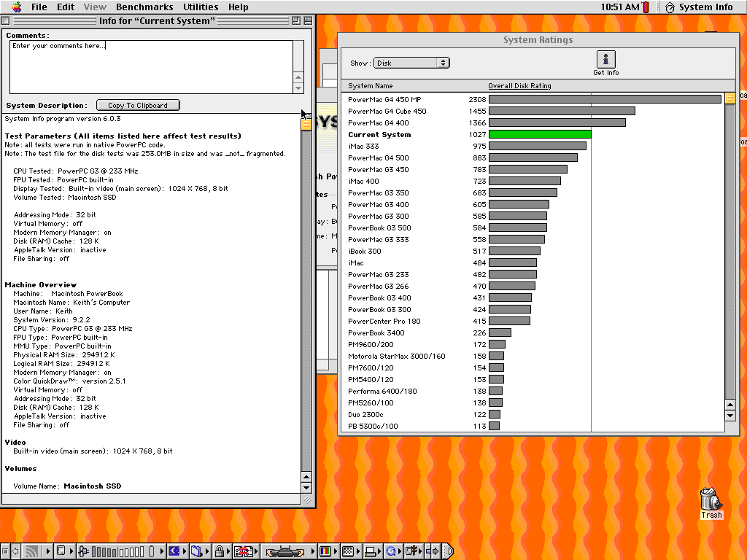Select the Trash icon on the desktop

point(711,503)
